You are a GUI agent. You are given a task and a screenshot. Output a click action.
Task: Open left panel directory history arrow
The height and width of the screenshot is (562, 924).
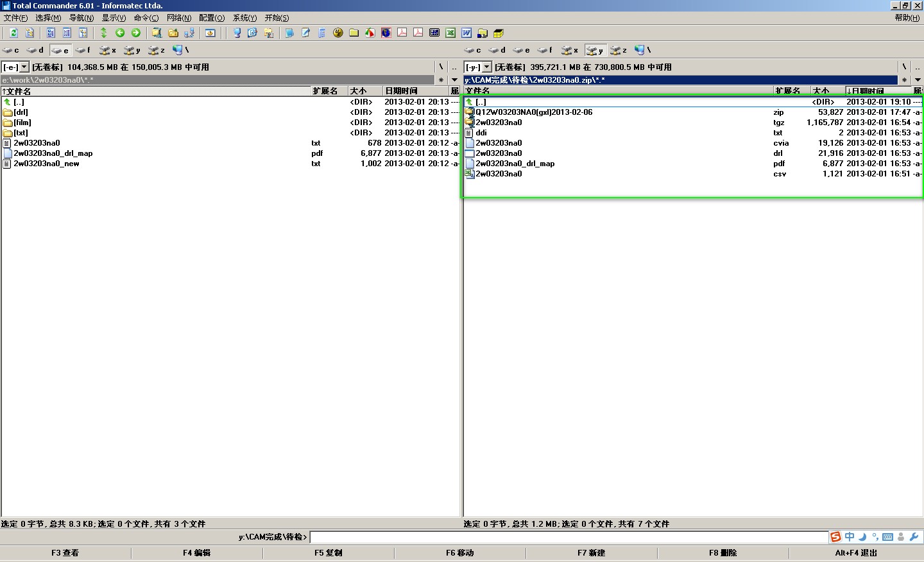(x=454, y=80)
